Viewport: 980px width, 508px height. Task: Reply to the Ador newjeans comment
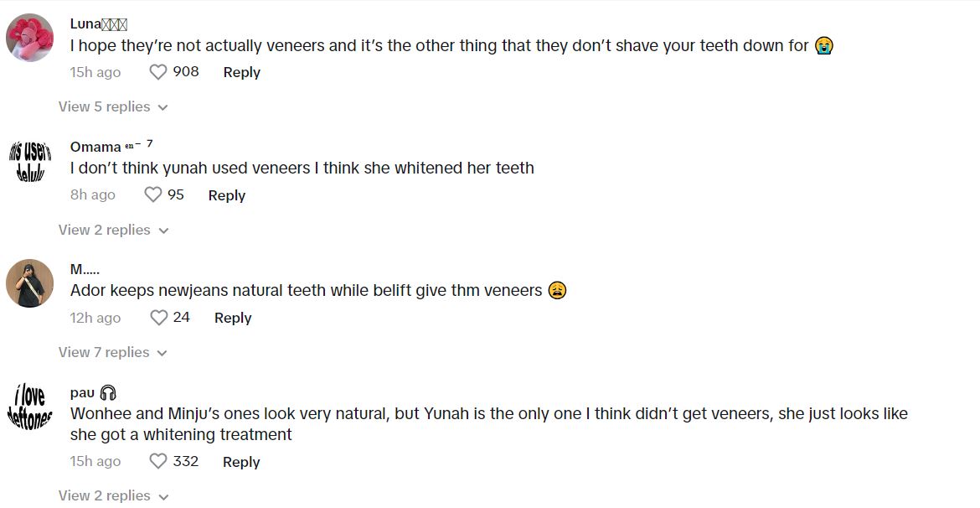[x=233, y=318]
